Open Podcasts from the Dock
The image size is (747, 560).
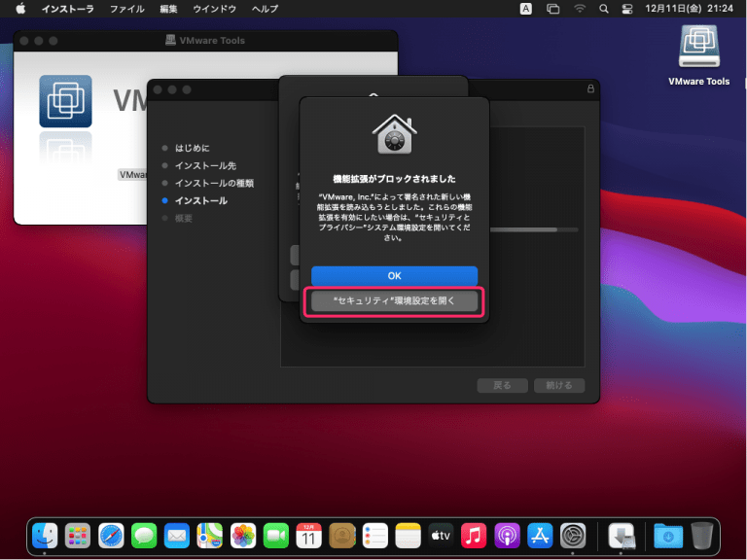pyautogui.click(x=507, y=536)
